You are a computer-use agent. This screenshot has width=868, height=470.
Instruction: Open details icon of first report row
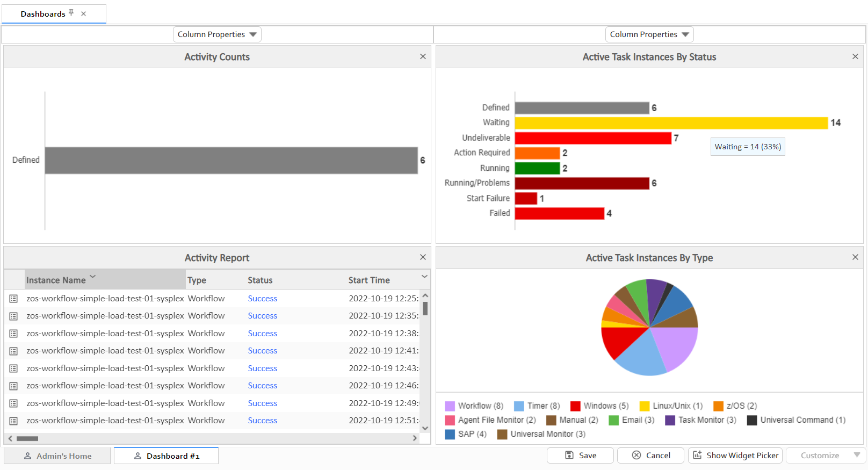[x=14, y=299]
